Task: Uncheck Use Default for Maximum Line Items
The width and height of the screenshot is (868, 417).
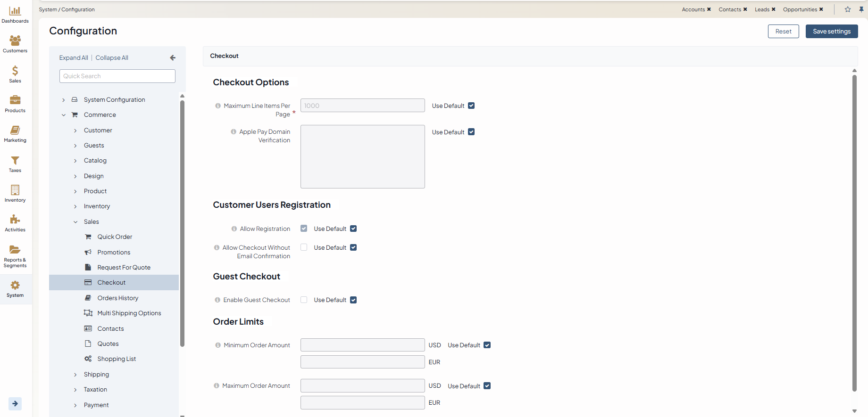Action: tap(471, 106)
